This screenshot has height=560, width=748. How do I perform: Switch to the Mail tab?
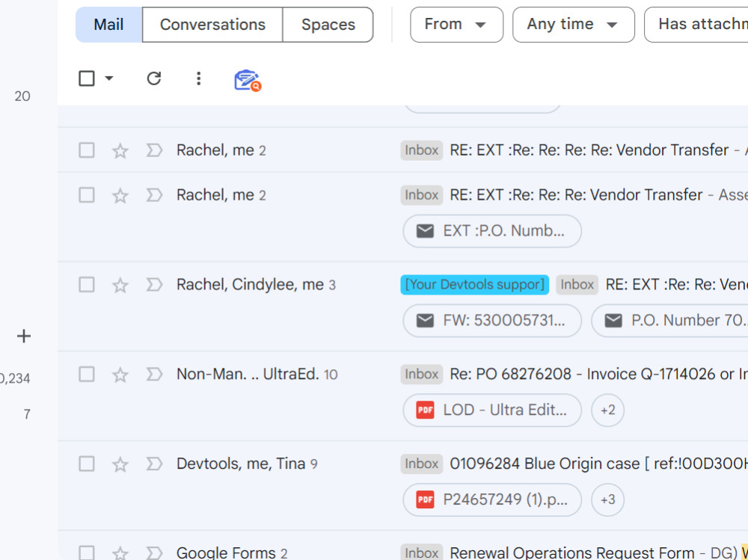(108, 25)
